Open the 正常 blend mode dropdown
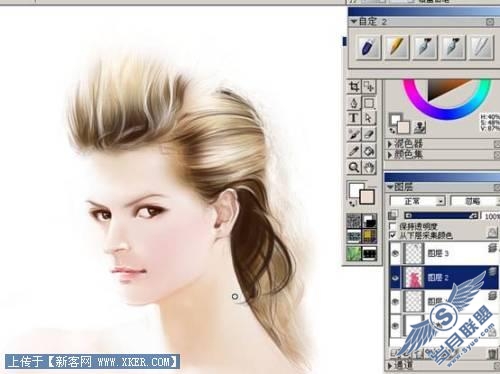The width and height of the screenshot is (500, 374). click(418, 201)
